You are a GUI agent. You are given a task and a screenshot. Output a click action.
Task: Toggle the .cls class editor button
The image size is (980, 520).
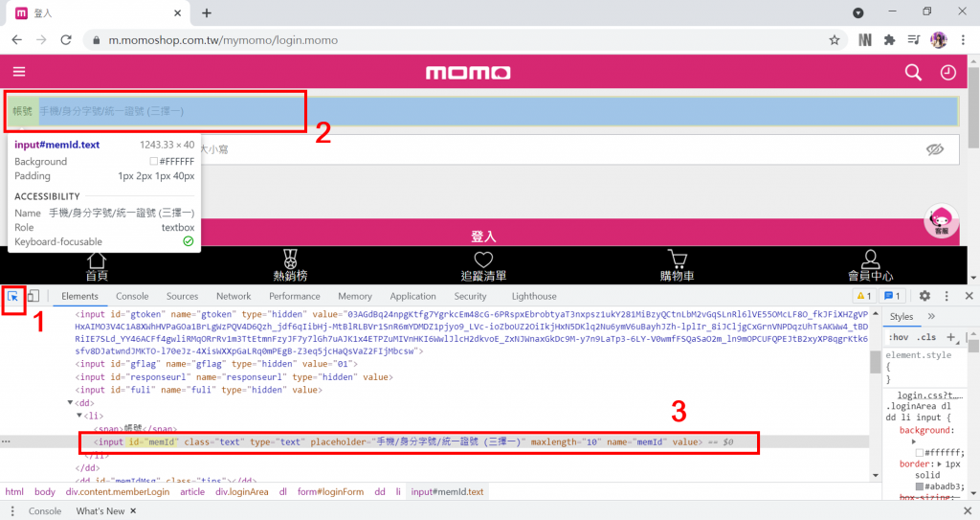[x=926, y=337]
